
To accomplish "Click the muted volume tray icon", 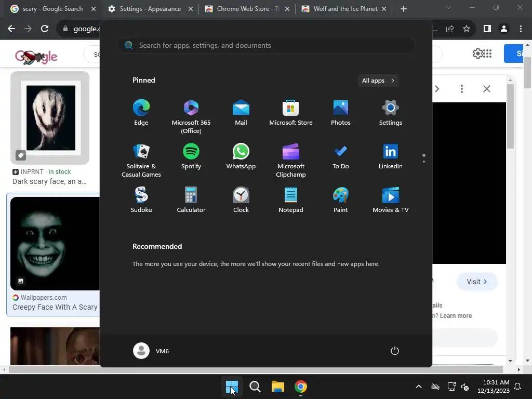I will coord(465,387).
